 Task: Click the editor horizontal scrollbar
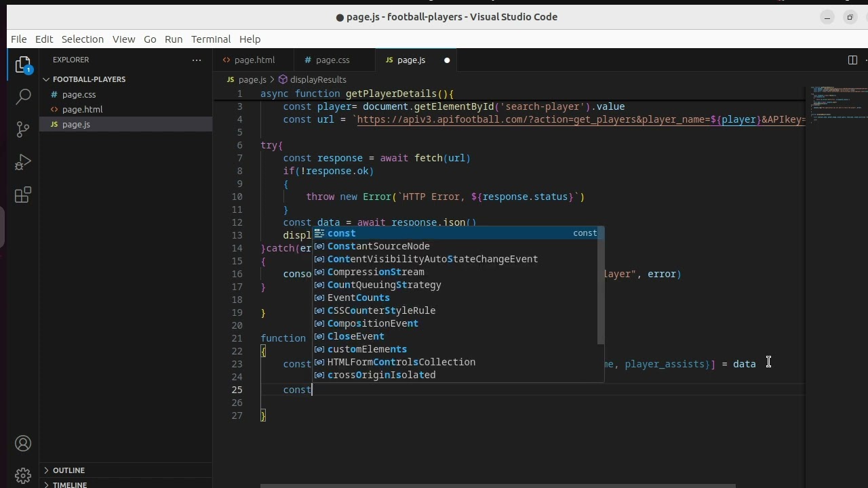498,485
